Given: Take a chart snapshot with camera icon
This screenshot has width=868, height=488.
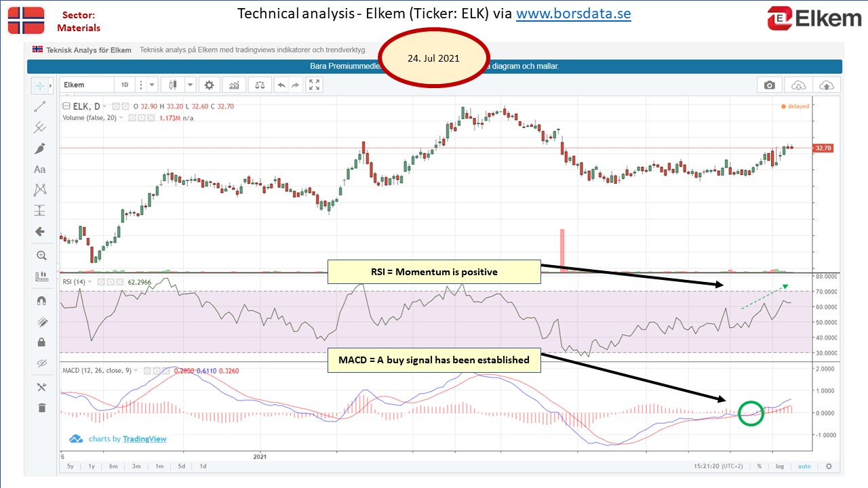Looking at the screenshot, I should [x=769, y=85].
